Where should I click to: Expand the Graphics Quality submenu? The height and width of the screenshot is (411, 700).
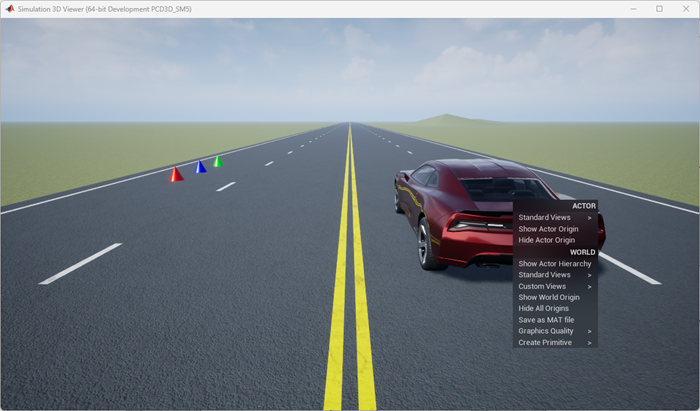(x=555, y=331)
